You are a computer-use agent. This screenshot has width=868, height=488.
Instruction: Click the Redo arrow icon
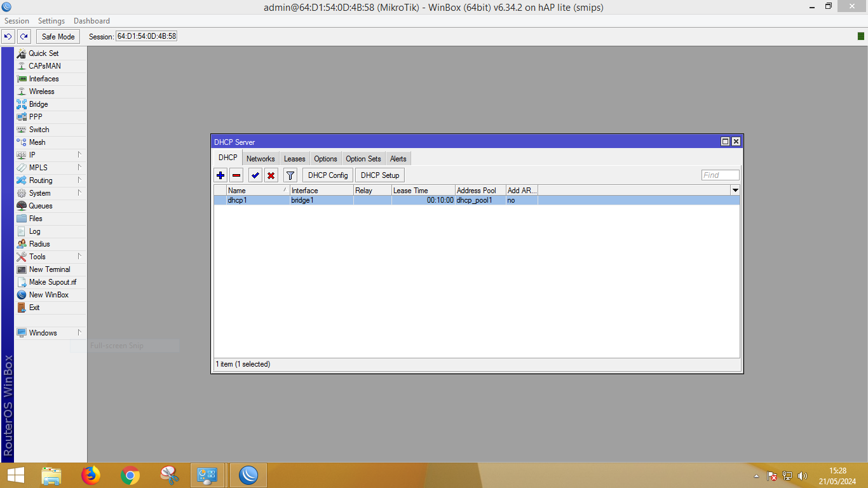pos(24,37)
